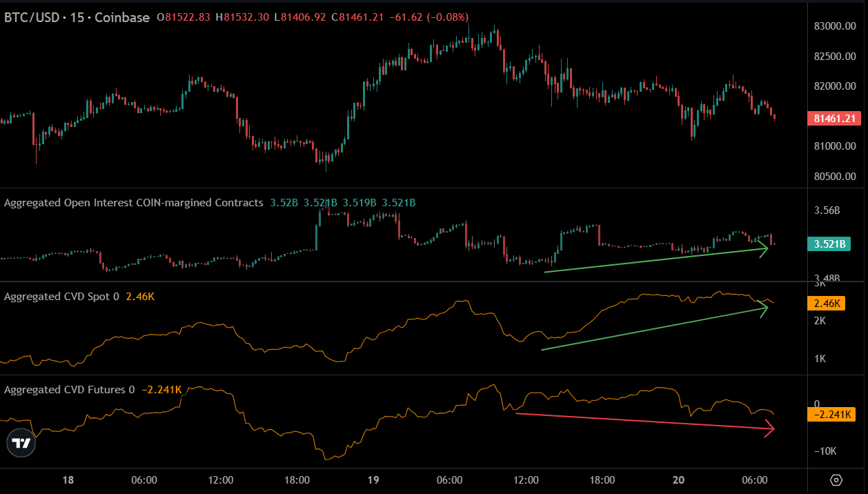Select the Aggregated CVD Futures indicator title
This screenshot has width=868, height=494.
pos(70,390)
